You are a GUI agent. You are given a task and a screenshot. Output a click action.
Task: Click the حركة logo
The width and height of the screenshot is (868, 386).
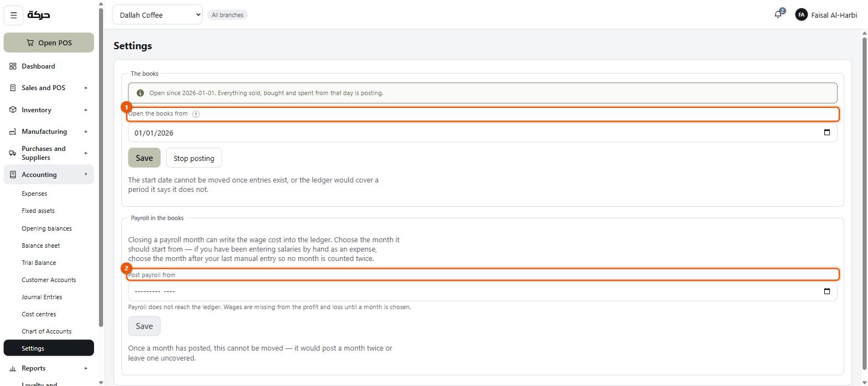tap(39, 15)
